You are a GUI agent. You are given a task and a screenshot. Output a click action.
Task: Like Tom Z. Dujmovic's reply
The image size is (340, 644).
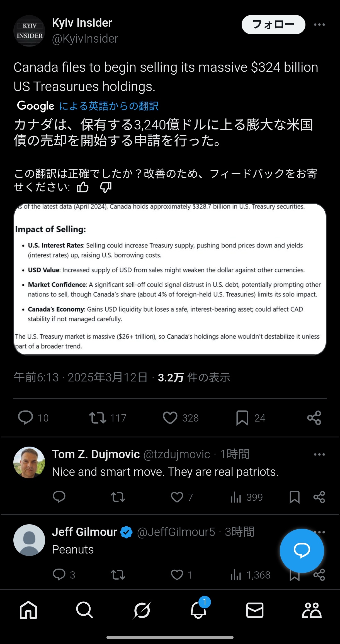(x=177, y=497)
